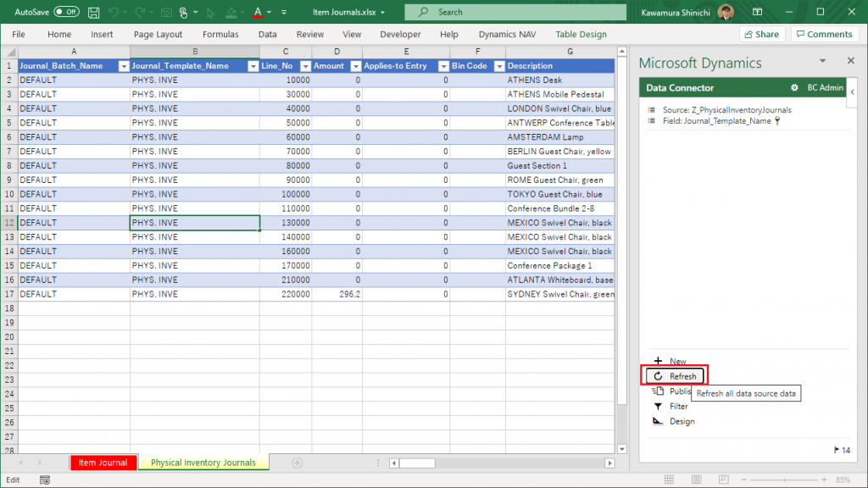
Task: Save the workbook with the floppy disk icon
Action: click(x=93, y=12)
